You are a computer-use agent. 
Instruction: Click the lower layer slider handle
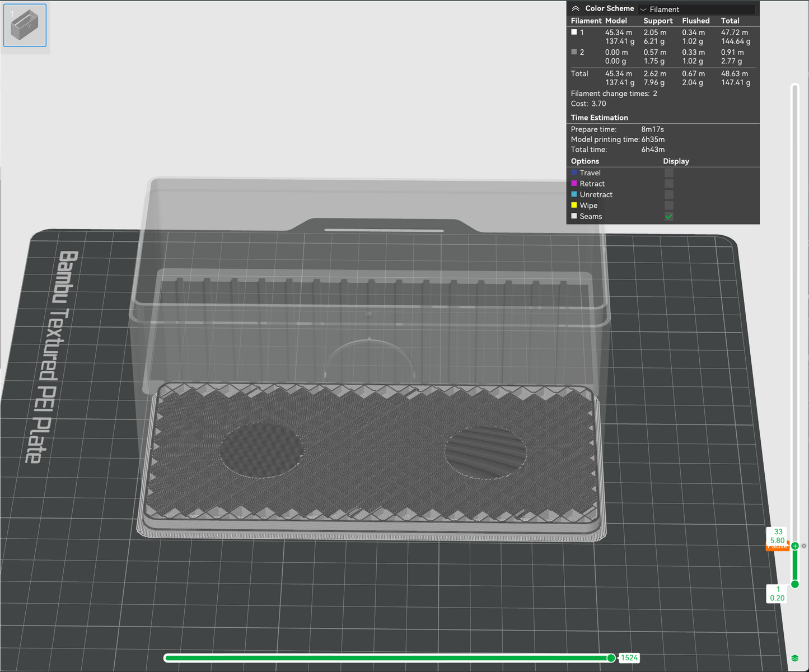point(795,584)
